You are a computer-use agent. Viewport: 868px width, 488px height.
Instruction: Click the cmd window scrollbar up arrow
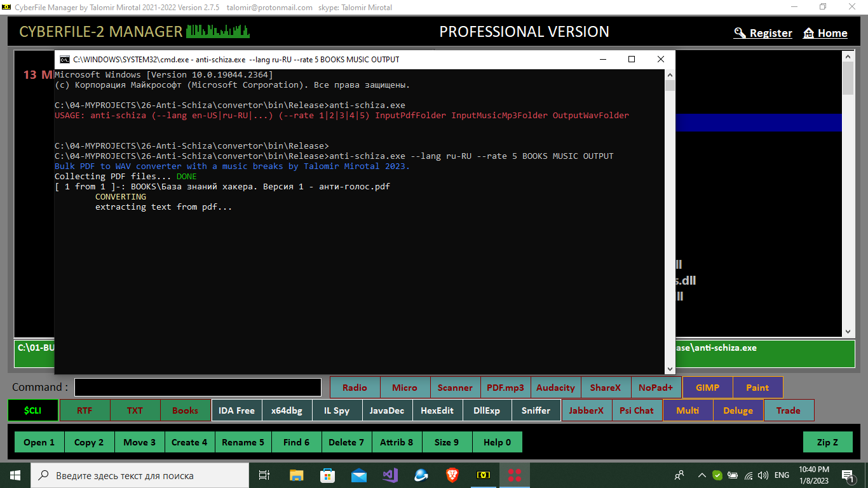(x=670, y=74)
